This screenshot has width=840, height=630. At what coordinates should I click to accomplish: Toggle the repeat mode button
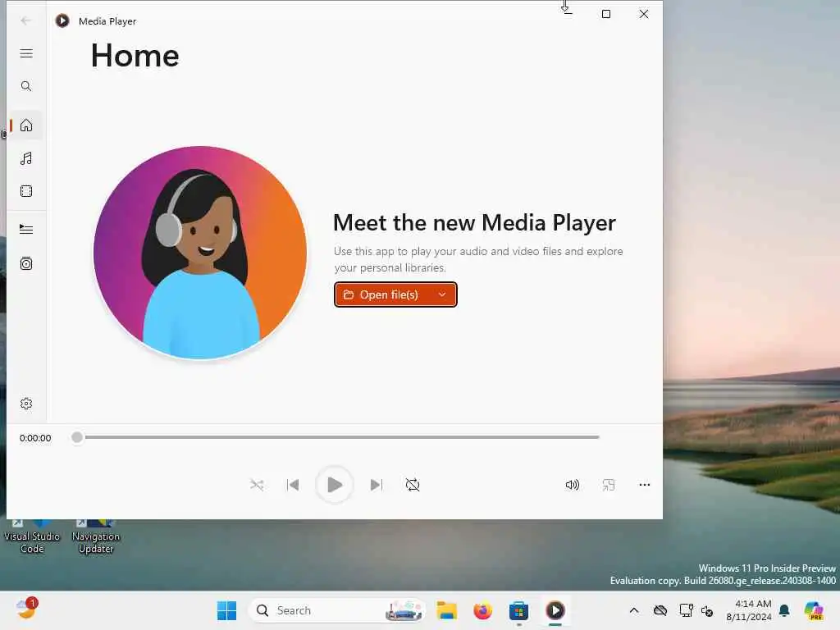(x=413, y=485)
